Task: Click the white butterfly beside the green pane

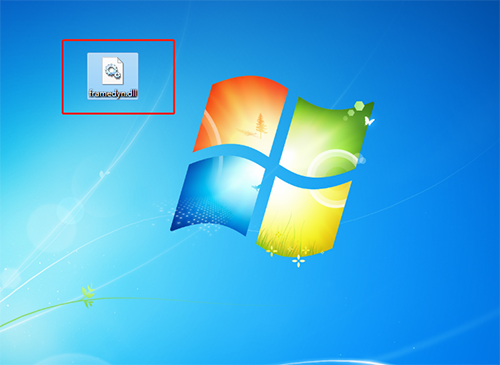Action: [x=369, y=121]
